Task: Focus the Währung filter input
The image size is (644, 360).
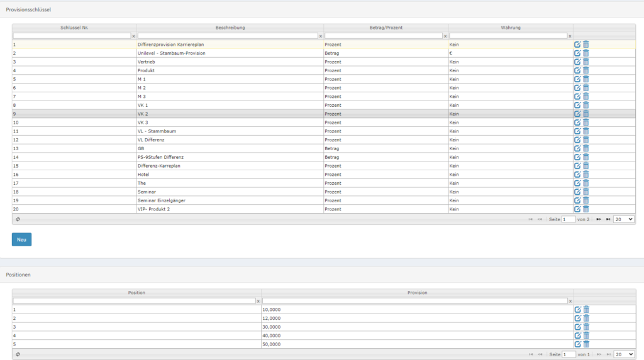Action: [x=508, y=36]
